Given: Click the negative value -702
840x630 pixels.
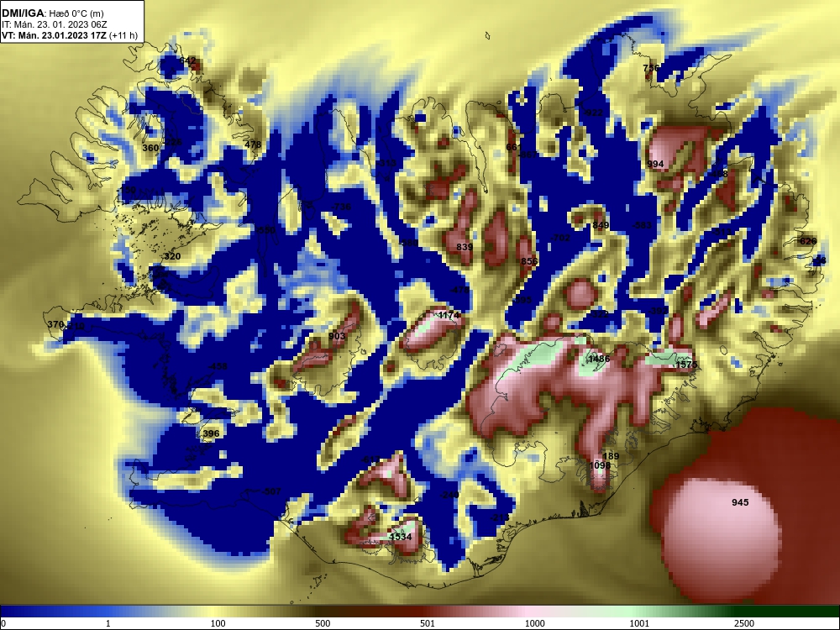Looking at the screenshot, I should (560, 238).
